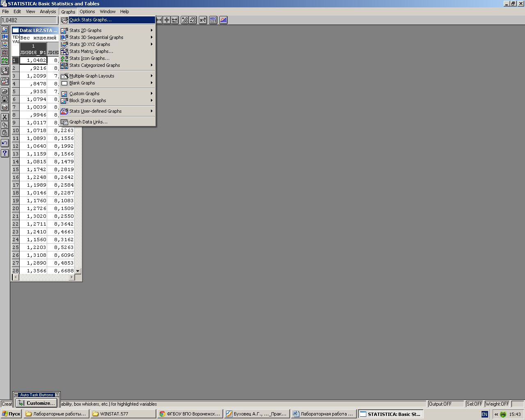525x420 pixels.
Task: Click the Copy icon in left toolbar
Action: (x=5, y=125)
